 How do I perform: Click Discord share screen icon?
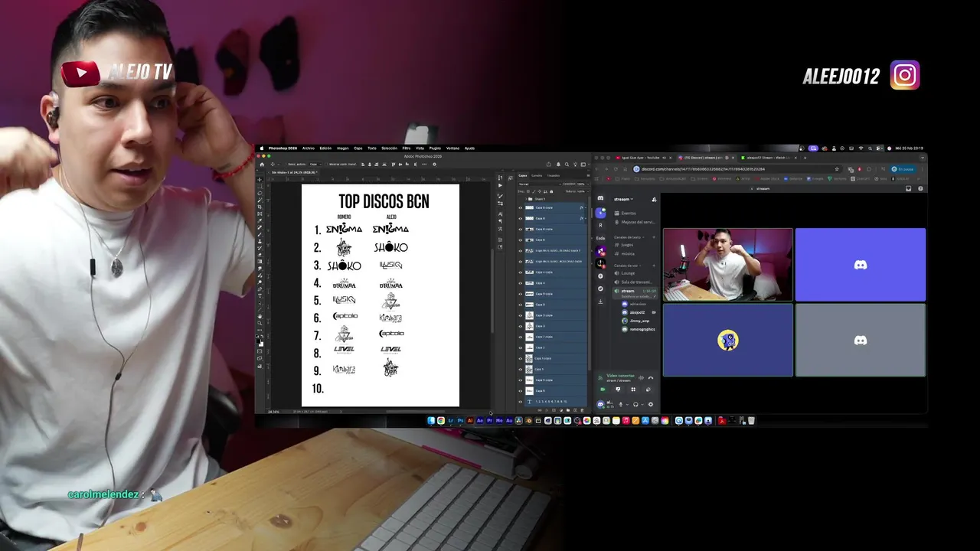click(x=618, y=390)
